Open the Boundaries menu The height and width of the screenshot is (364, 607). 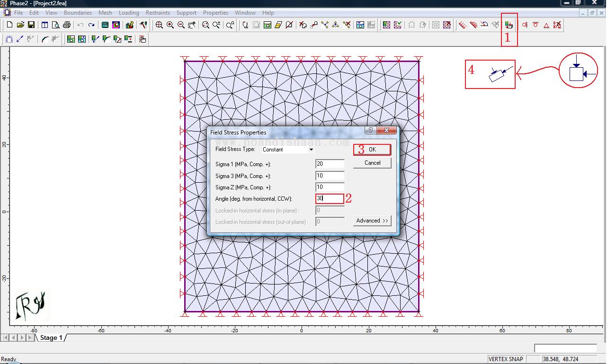click(x=78, y=13)
